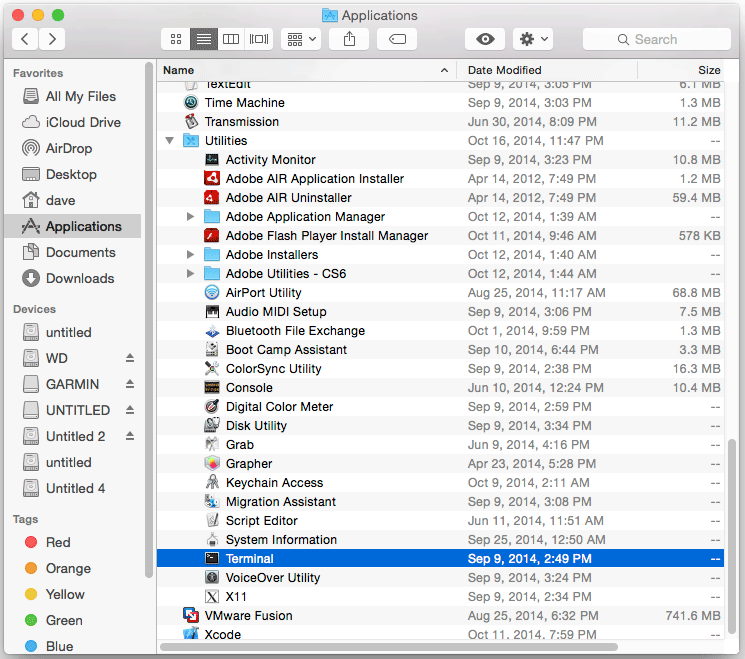Switch to column view
The width and height of the screenshot is (745, 659).
(x=231, y=39)
